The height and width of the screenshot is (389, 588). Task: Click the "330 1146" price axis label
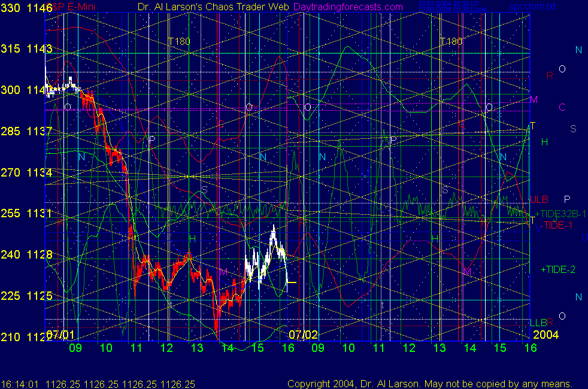(26, 8)
